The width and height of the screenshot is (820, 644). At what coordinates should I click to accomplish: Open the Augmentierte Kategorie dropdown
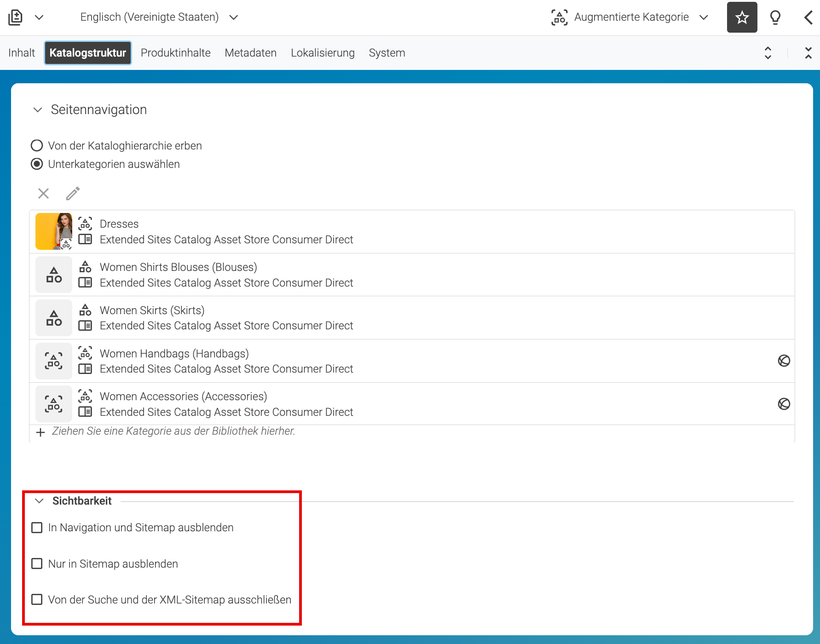click(630, 17)
